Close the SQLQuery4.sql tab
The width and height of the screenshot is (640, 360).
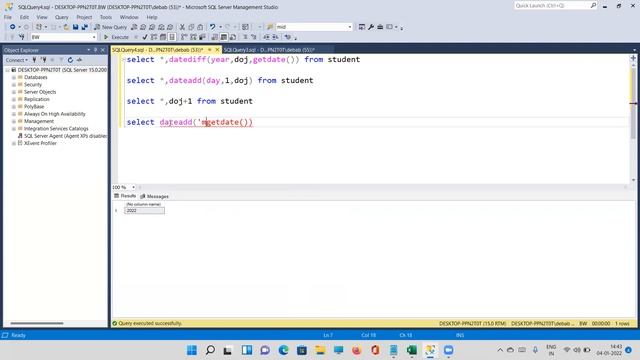[217, 50]
